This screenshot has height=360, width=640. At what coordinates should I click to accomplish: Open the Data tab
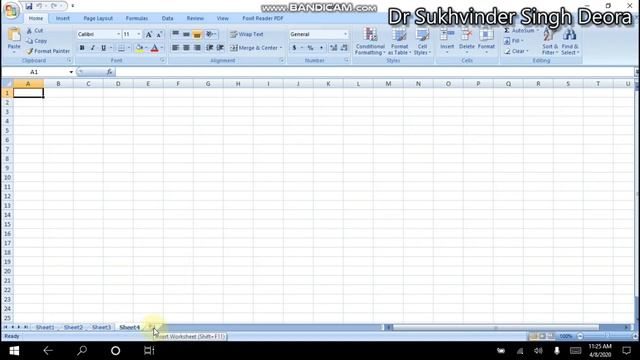pos(167,18)
